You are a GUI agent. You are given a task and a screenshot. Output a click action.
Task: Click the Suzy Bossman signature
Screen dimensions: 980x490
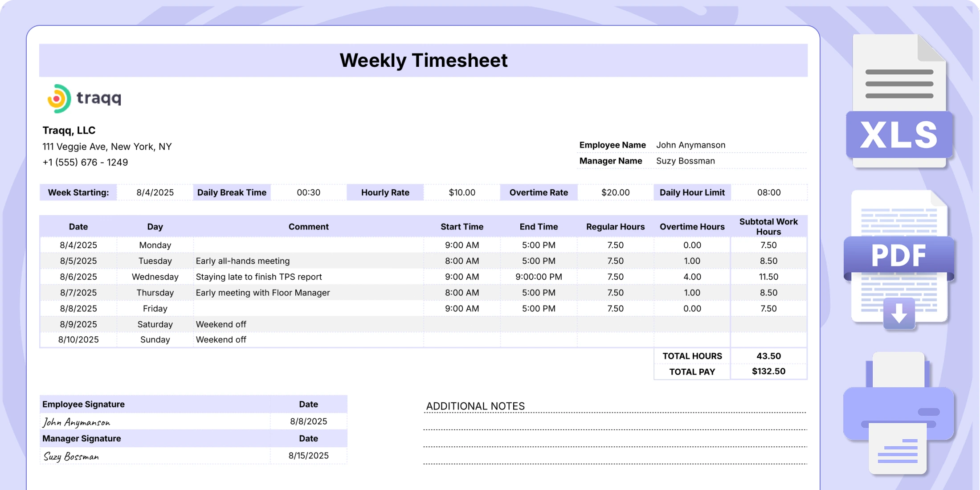tap(71, 456)
